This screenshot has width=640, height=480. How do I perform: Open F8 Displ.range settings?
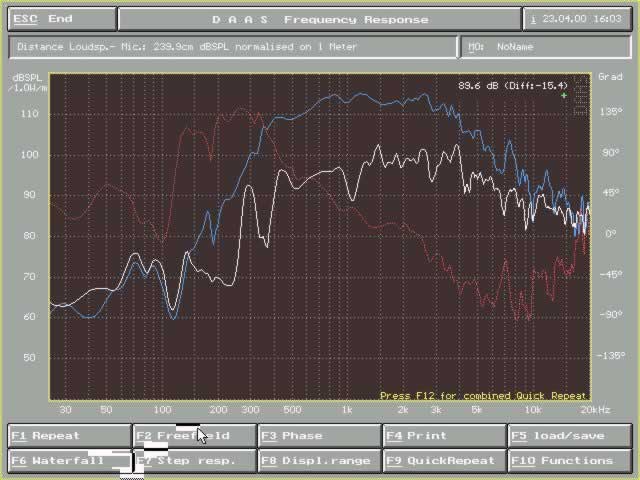[x=319, y=461]
